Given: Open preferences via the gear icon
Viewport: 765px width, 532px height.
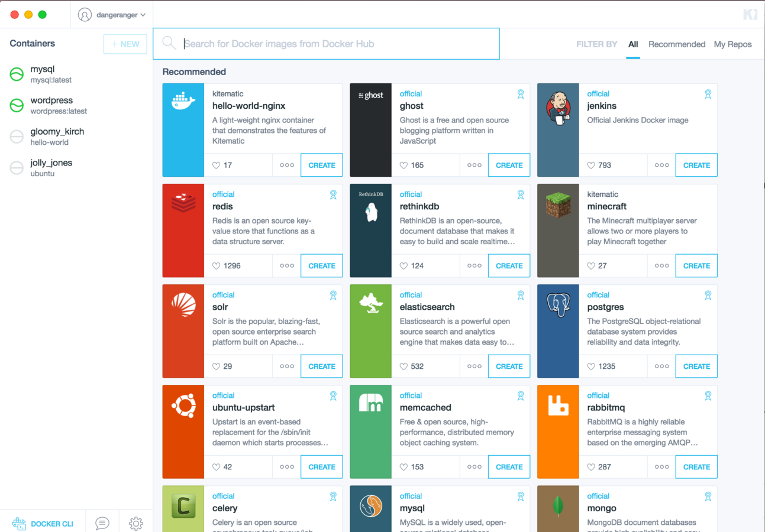Looking at the screenshot, I should 136,523.
